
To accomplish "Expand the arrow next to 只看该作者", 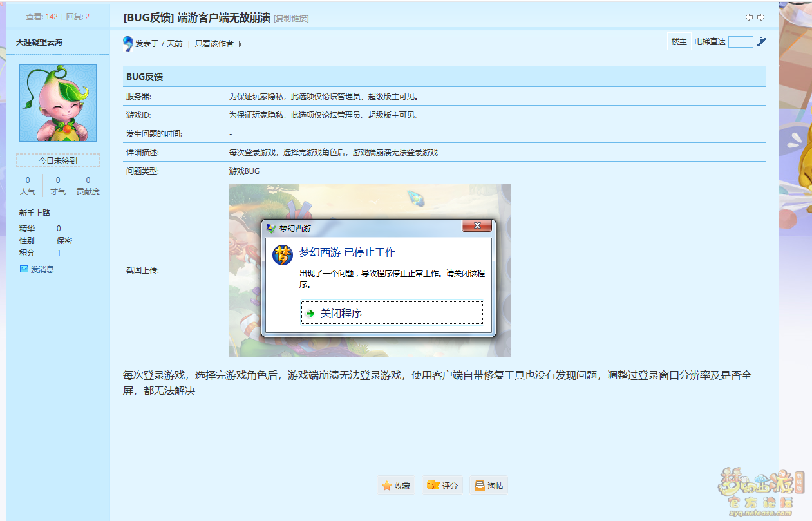I will (241, 44).
